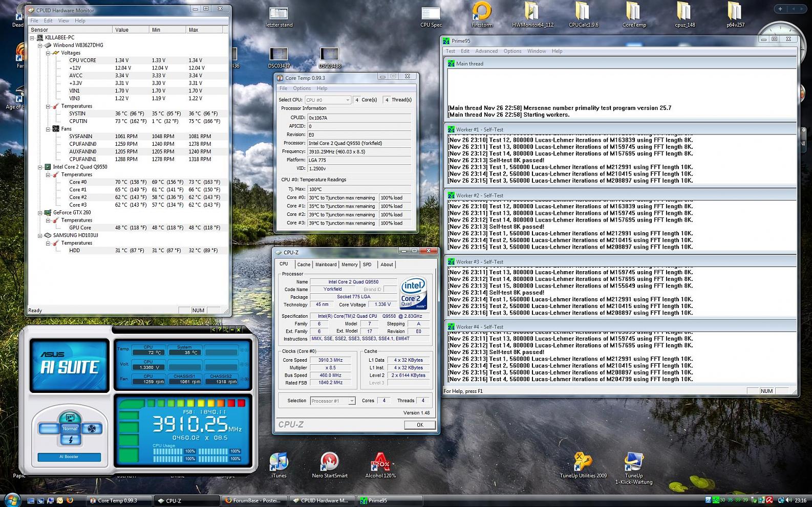Click the AI Suite back arrow icon
812x507 pixels.
[214, 329]
